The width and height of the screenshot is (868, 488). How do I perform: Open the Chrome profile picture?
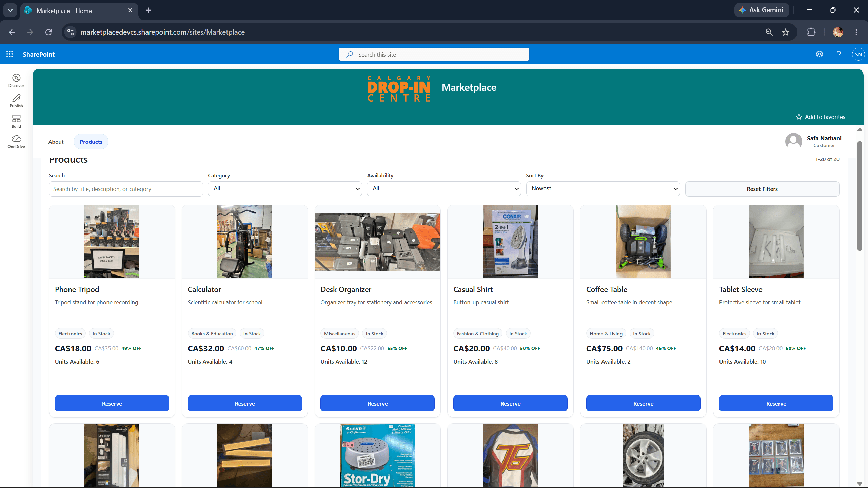click(x=838, y=32)
